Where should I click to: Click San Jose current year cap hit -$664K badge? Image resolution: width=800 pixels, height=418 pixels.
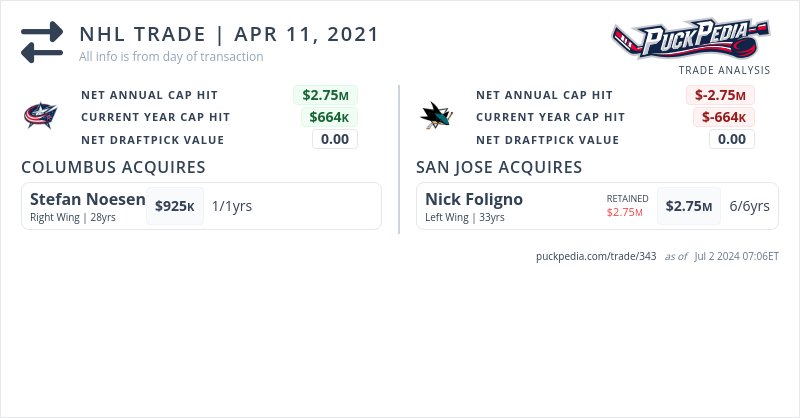(x=724, y=117)
